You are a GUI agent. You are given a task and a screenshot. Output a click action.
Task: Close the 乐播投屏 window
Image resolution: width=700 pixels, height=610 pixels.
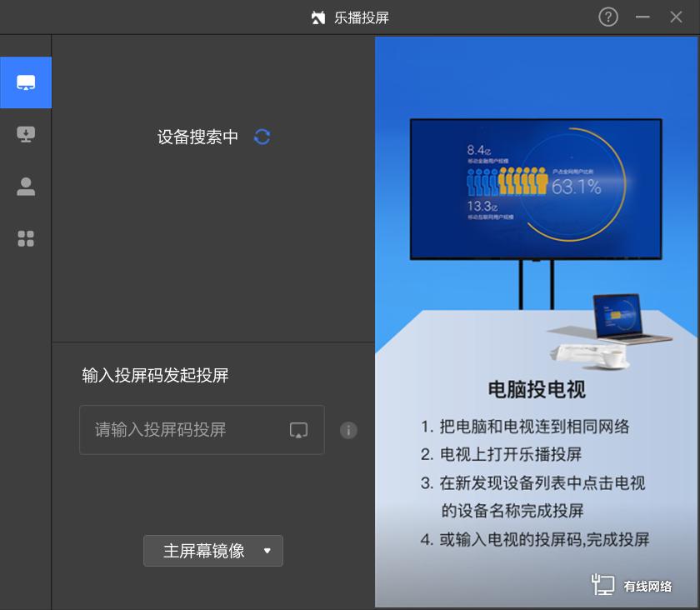pyautogui.click(x=676, y=17)
